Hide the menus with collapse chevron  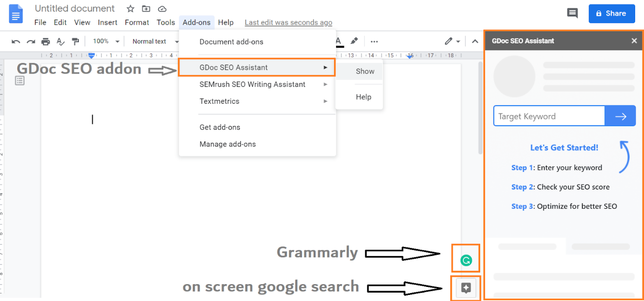[475, 41]
